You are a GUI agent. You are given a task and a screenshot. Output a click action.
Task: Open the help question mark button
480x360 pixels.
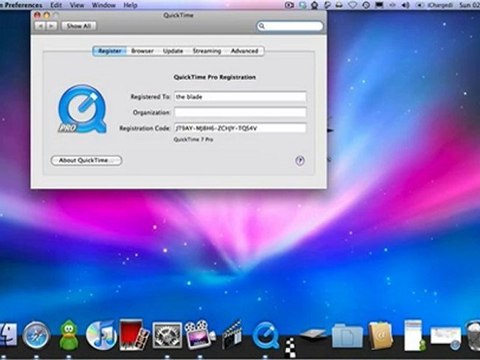pyautogui.click(x=300, y=161)
